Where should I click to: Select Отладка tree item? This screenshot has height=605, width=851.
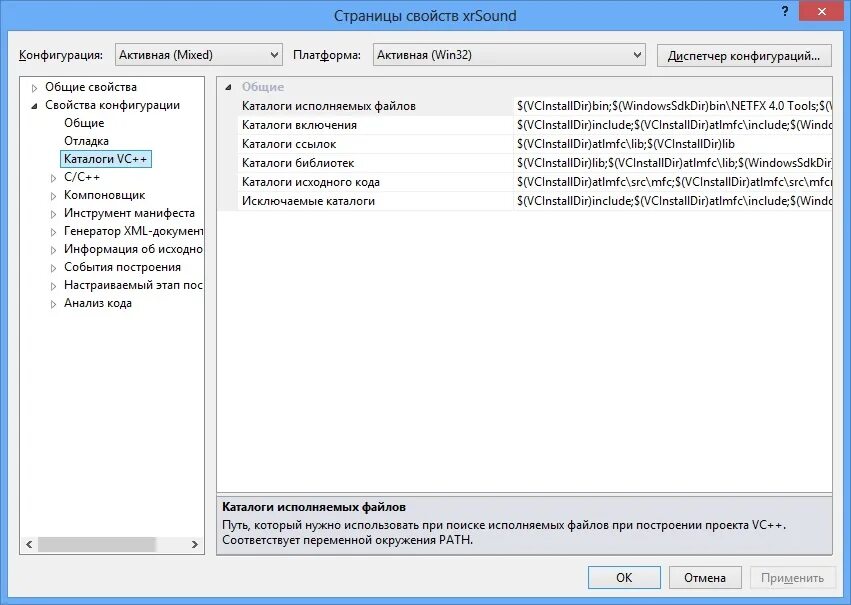[x=86, y=141]
